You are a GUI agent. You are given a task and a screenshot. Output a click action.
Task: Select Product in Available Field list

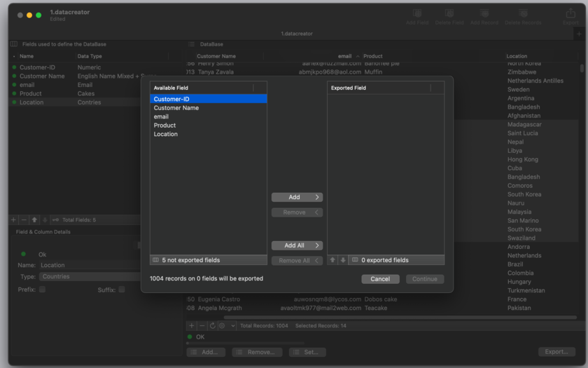click(x=209, y=125)
